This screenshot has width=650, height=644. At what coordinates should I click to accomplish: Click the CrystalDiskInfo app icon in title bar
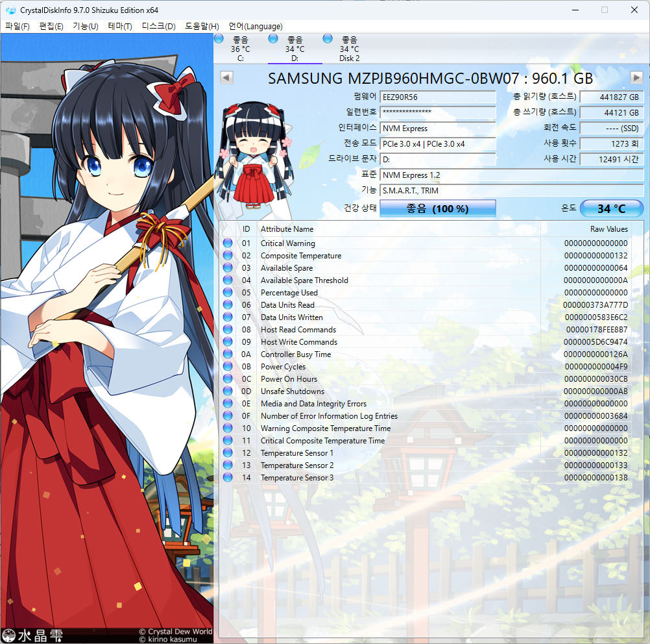[x=10, y=10]
